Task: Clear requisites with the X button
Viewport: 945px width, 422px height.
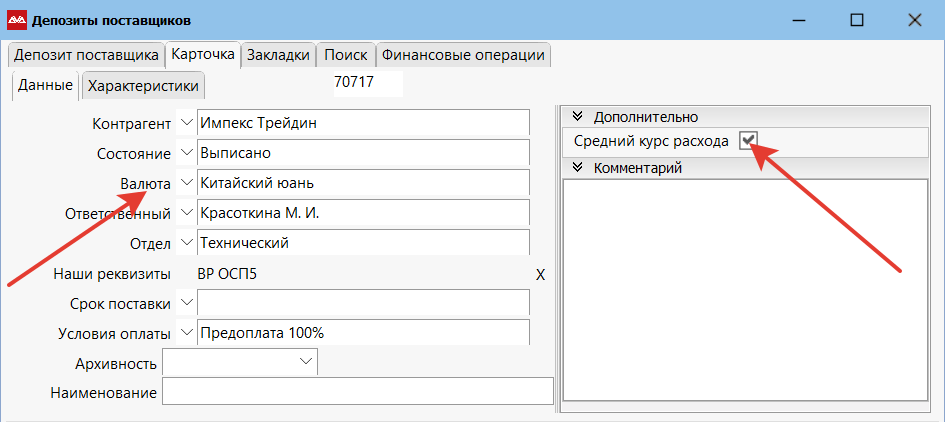Action: pos(540,274)
